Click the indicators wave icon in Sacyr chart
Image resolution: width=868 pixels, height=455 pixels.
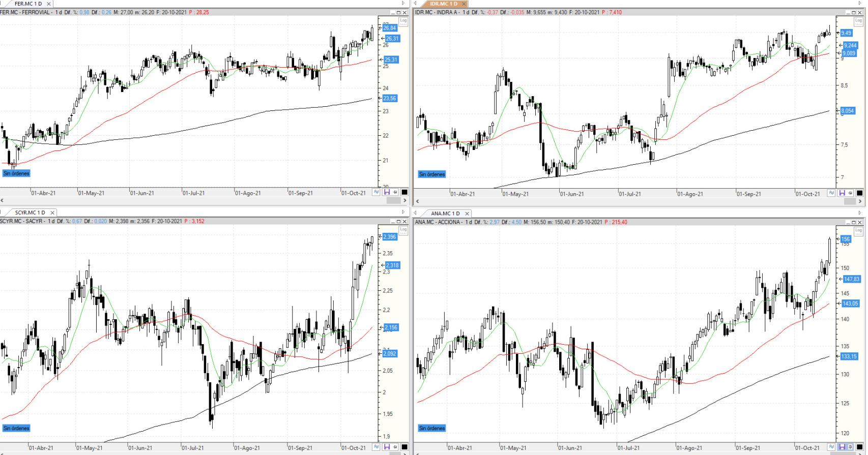[x=377, y=447]
